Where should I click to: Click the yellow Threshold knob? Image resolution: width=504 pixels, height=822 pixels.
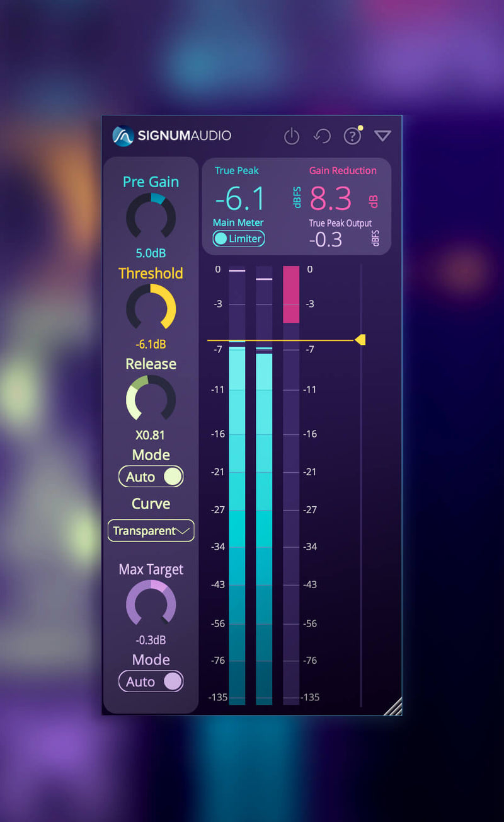pyautogui.click(x=151, y=307)
